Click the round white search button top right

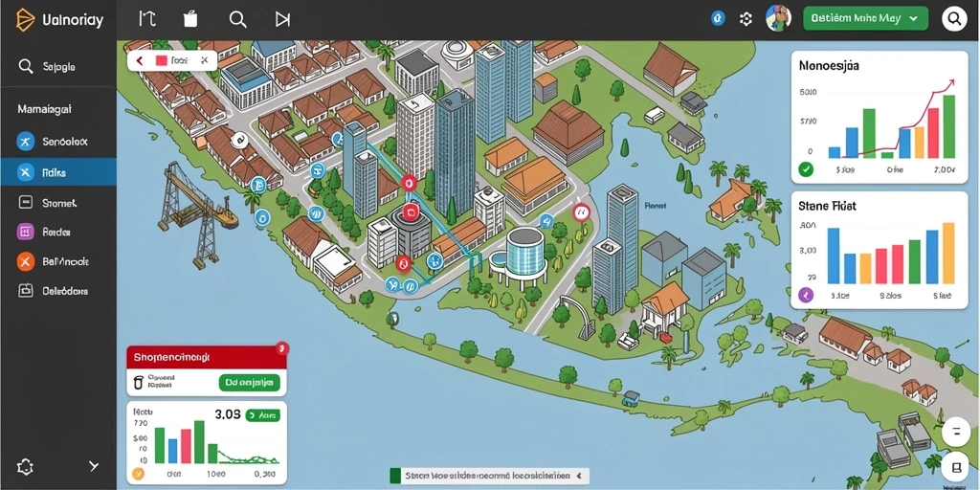[954, 19]
